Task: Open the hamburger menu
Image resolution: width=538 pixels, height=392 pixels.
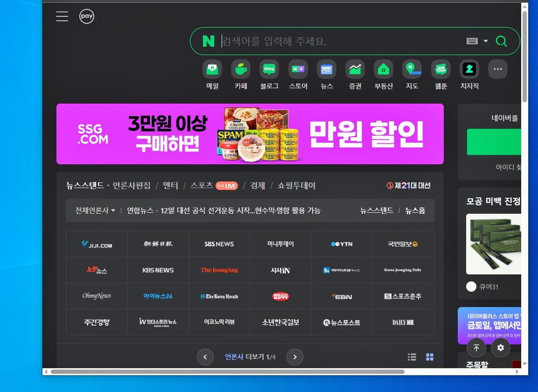Action: point(62,16)
